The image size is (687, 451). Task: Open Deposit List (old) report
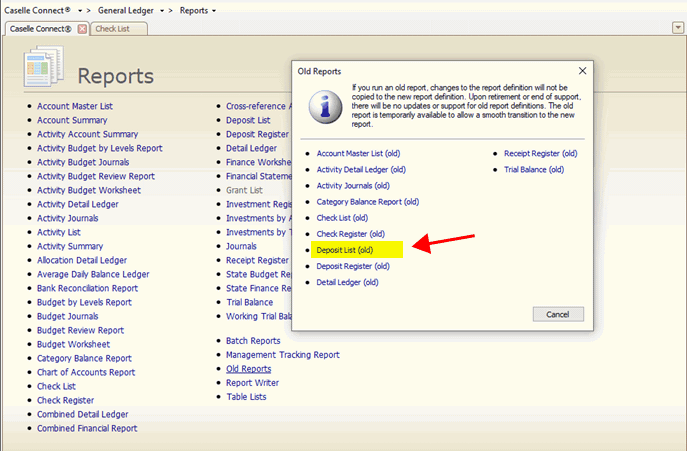click(344, 249)
